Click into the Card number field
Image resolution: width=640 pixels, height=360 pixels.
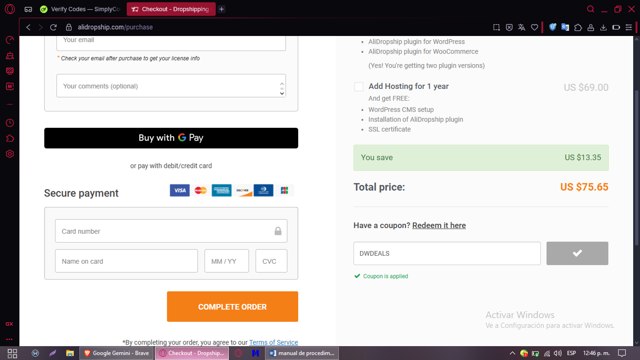[171, 231]
